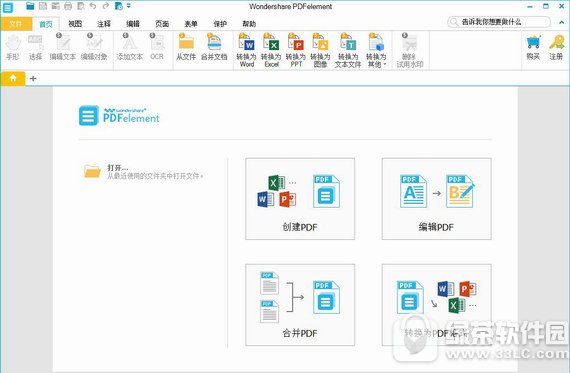
Task: Add a new tab with plus button
Action: (33, 78)
